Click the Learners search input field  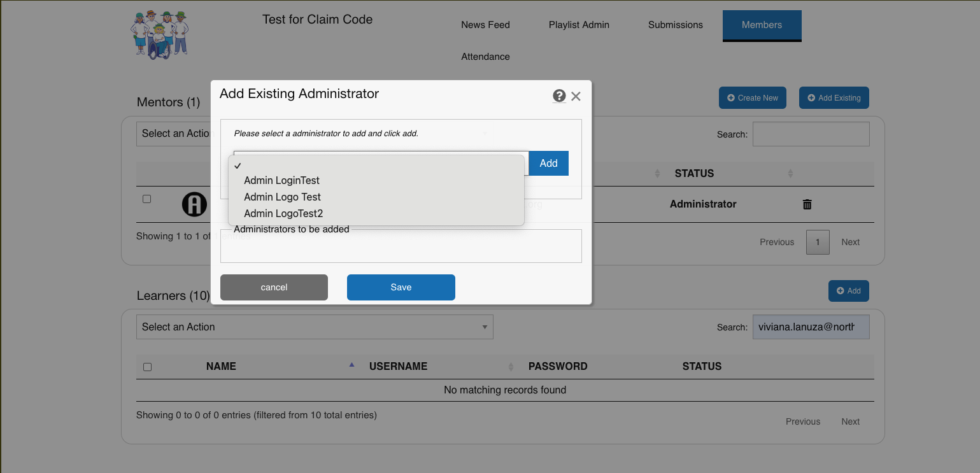click(x=811, y=327)
